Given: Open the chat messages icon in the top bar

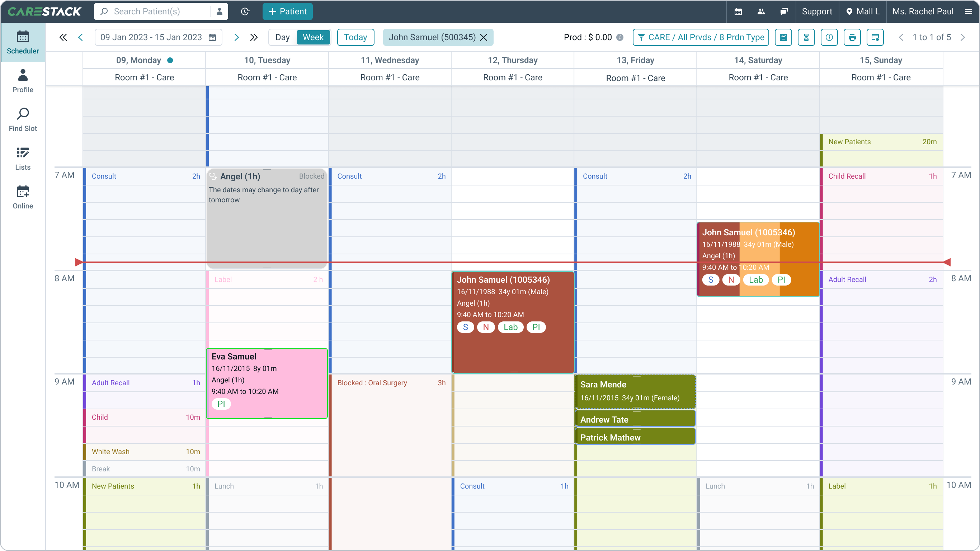Looking at the screenshot, I should pyautogui.click(x=784, y=11).
